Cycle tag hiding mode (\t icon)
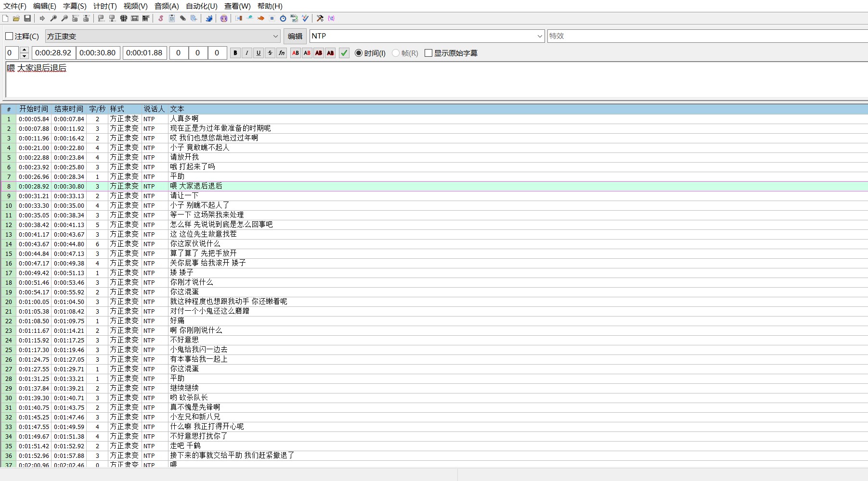 pos(331,18)
